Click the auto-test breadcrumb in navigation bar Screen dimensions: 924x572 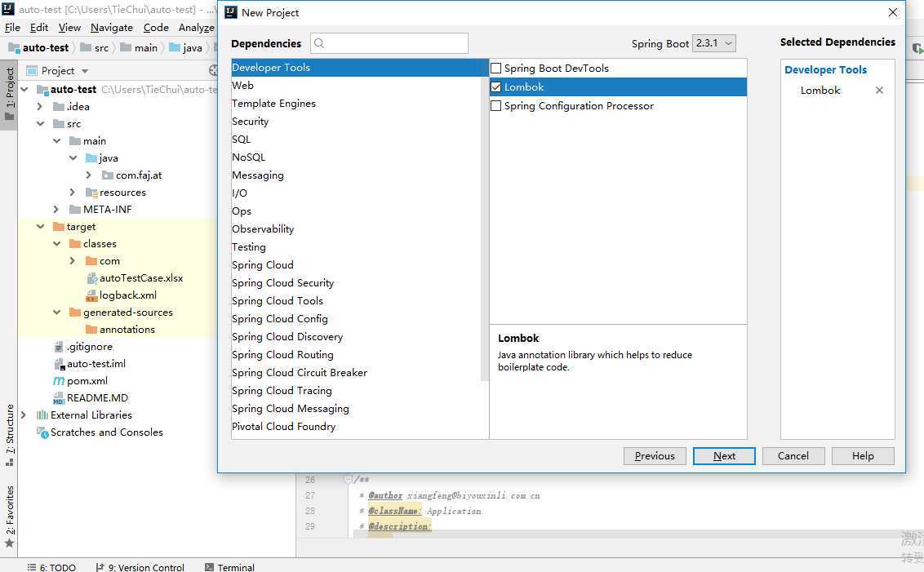pyautogui.click(x=39, y=47)
